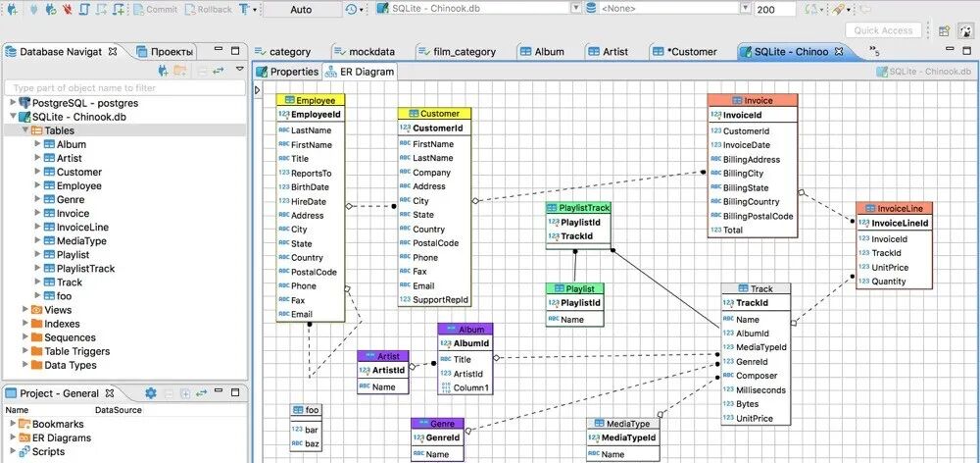Collapse the SQLite - Chinook.db connection node
The image size is (980, 463).
pyautogui.click(x=13, y=116)
